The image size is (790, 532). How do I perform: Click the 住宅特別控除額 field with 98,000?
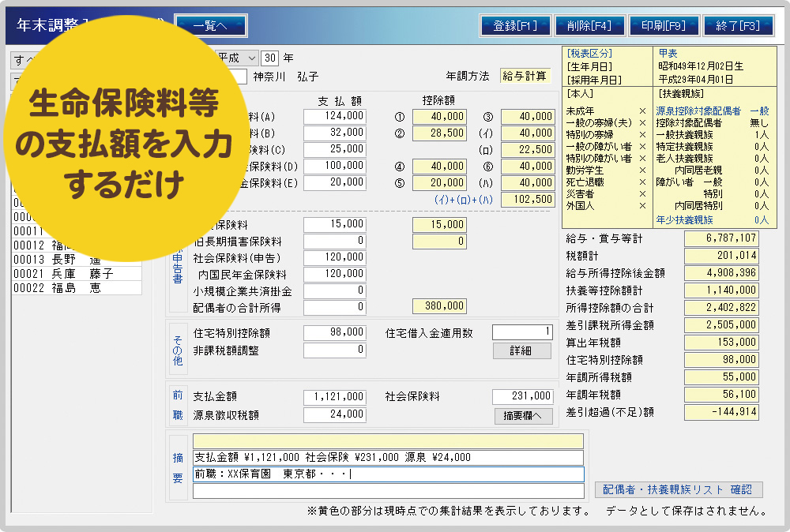(335, 333)
